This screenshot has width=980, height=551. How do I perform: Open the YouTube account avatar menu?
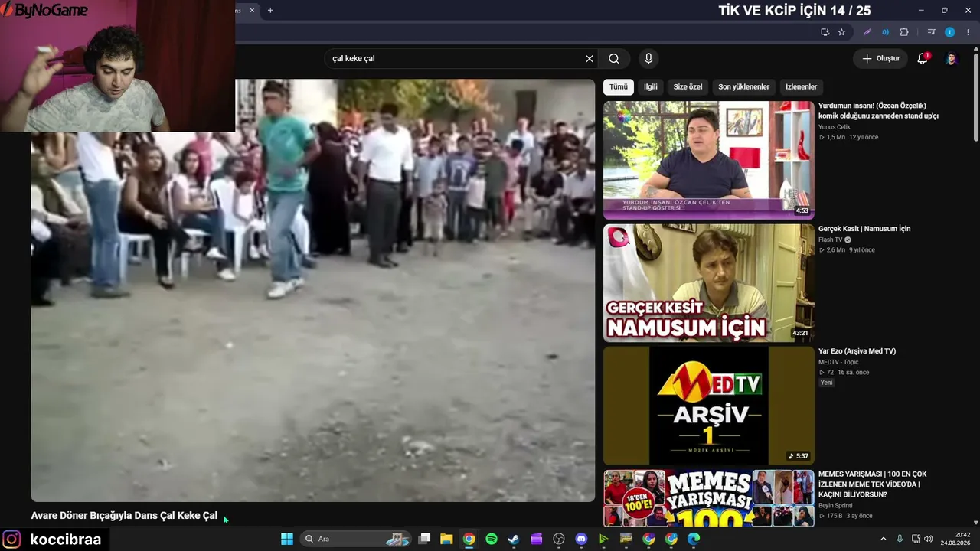pyautogui.click(x=951, y=58)
